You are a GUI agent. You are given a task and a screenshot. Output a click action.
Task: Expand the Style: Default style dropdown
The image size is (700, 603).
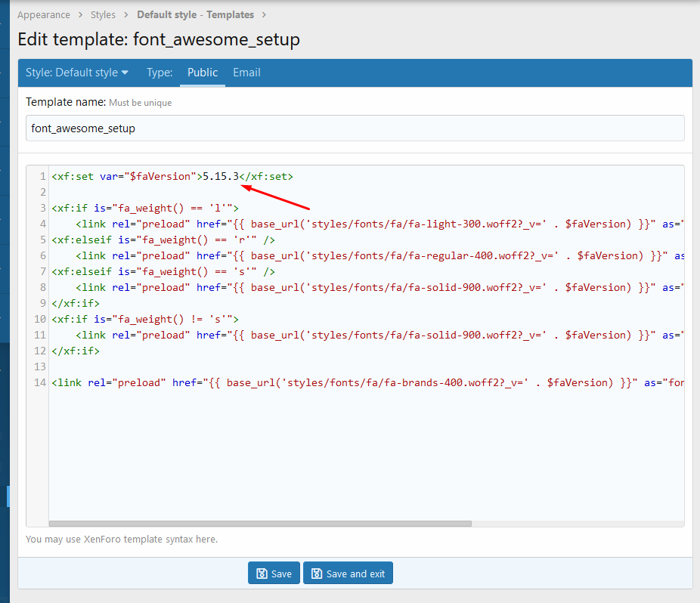pyautogui.click(x=77, y=73)
